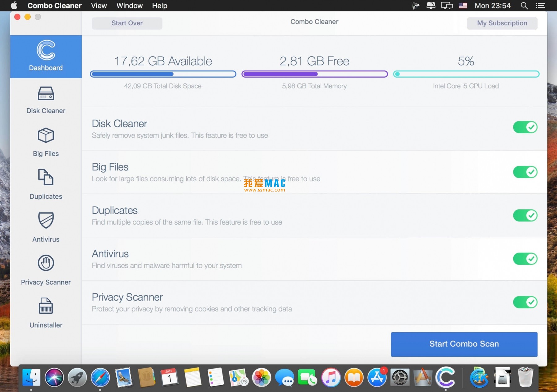The height and width of the screenshot is (392, 557).
Task: Open Notification Center list icon
Action: click(x=540, y=6)
